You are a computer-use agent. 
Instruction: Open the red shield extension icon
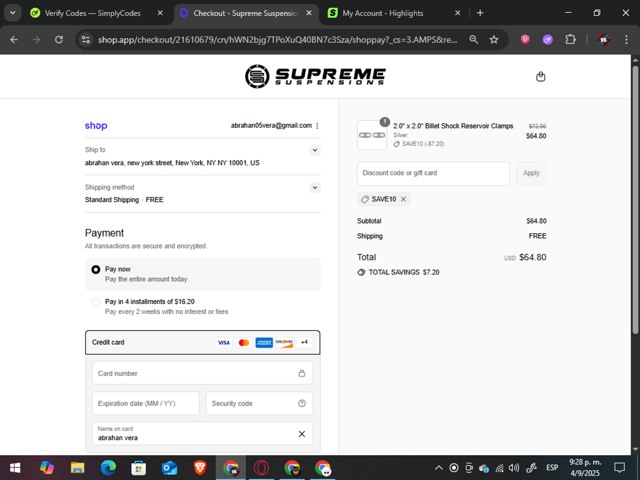coord(525,40)
